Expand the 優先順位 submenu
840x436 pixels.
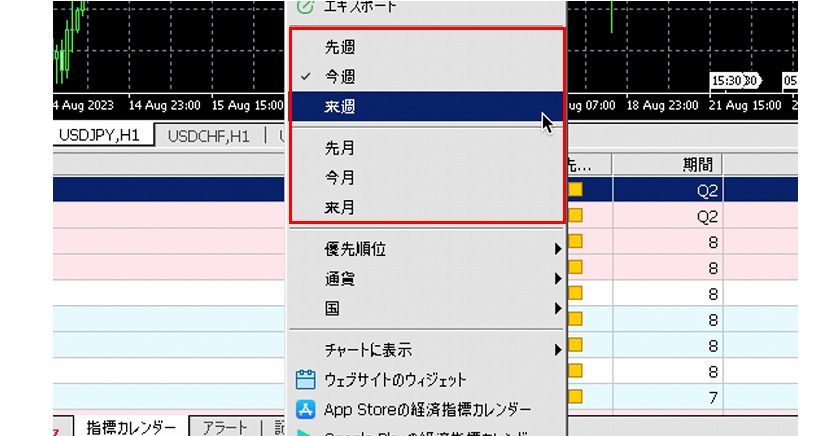(426, 249)
